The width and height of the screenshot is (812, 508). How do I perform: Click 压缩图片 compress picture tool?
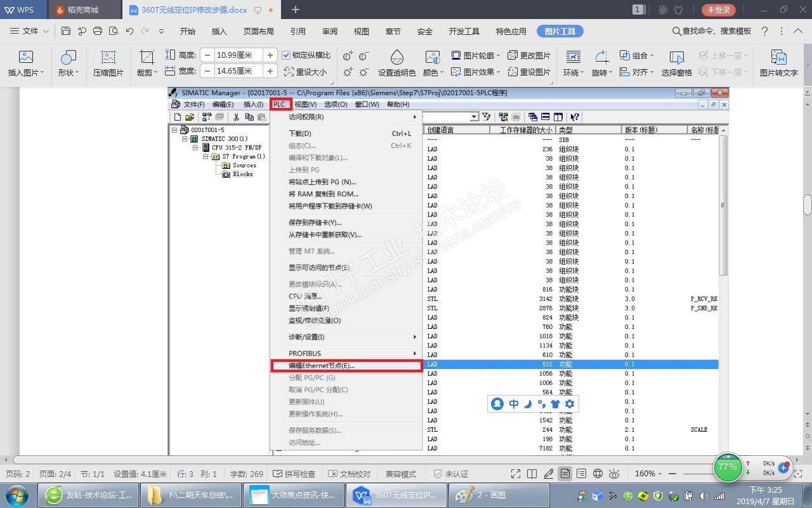pyautogui.click(x=108, y=64)
